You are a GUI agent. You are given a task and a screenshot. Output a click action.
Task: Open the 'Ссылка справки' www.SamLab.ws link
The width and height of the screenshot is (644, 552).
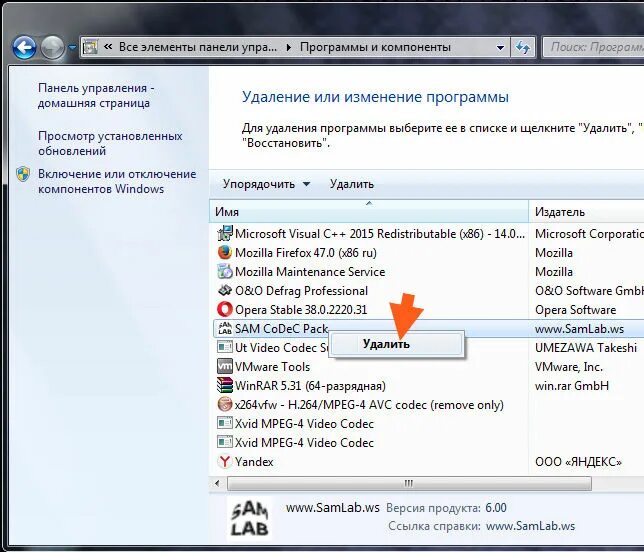pos(530,526)
